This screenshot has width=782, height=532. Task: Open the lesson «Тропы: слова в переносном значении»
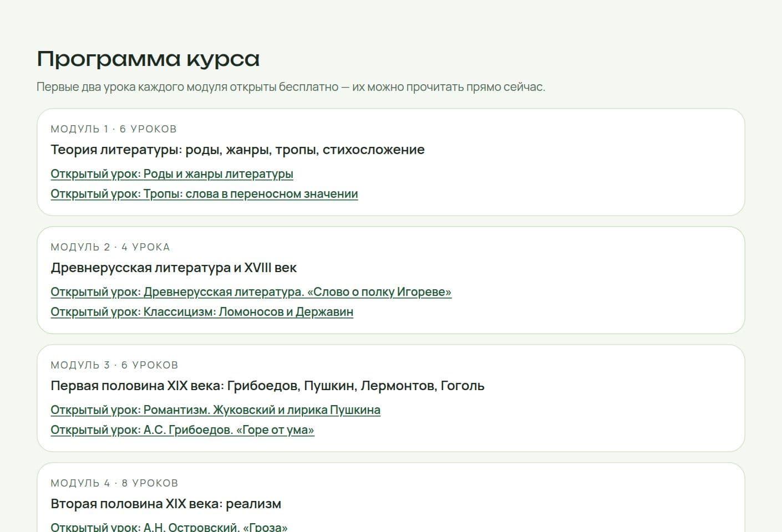coord(204,194)
